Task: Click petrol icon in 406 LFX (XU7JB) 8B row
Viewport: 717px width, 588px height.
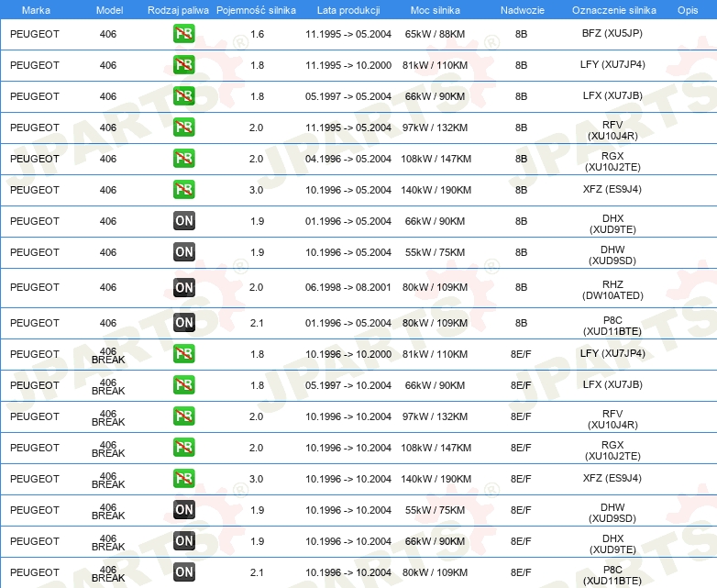Action: click(183, 95)
